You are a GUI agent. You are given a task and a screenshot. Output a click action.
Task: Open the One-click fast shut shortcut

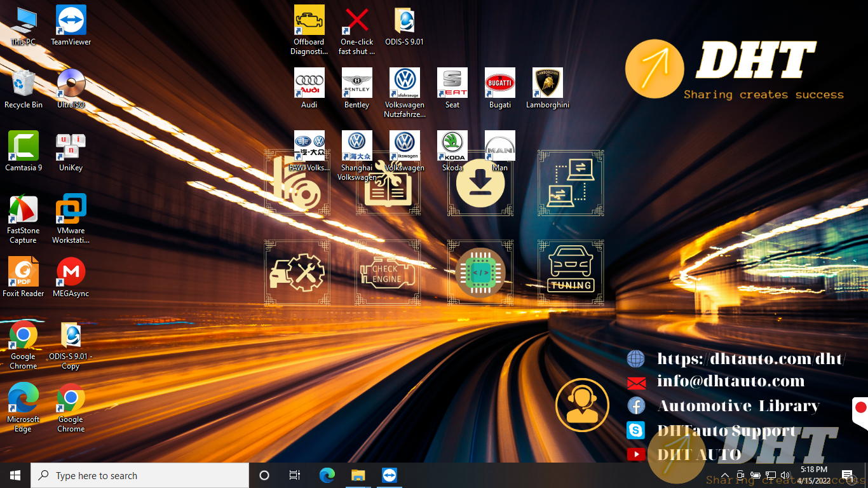356,21
